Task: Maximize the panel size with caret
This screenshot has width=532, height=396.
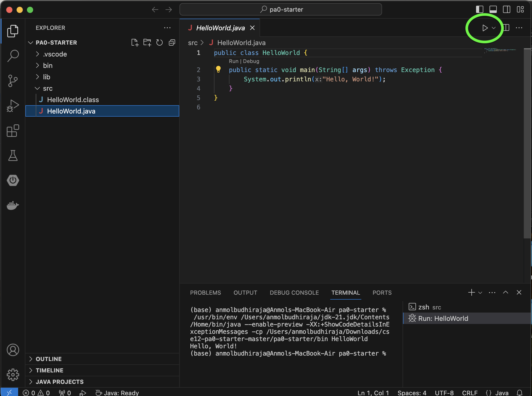Action: 506,293
